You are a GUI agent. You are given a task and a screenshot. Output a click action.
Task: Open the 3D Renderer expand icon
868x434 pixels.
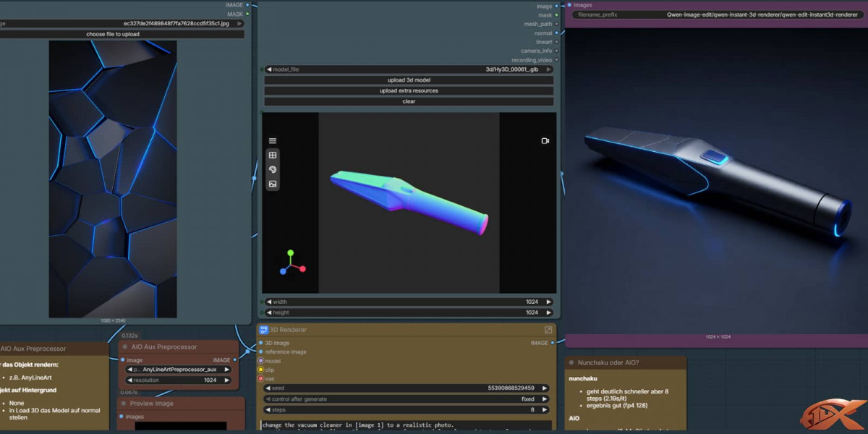(x=548, y=330)
